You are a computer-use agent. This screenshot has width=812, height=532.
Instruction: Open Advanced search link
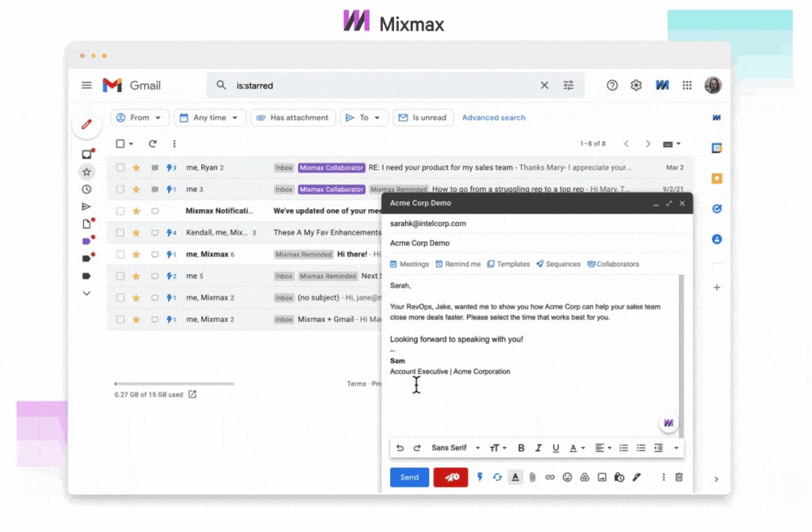click(x=493, y=117)
